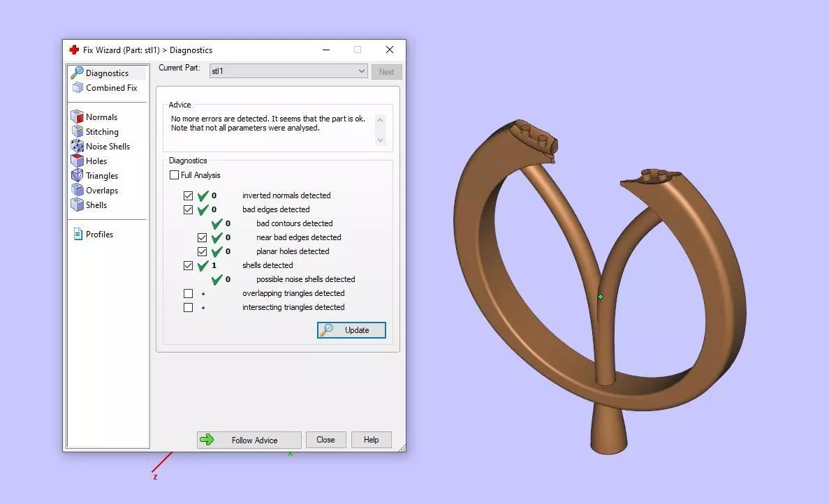The width and height of the screenshot is (829, 504).
Task: Click green checkmark beside bad contours detected
Action: pos(217,224)
